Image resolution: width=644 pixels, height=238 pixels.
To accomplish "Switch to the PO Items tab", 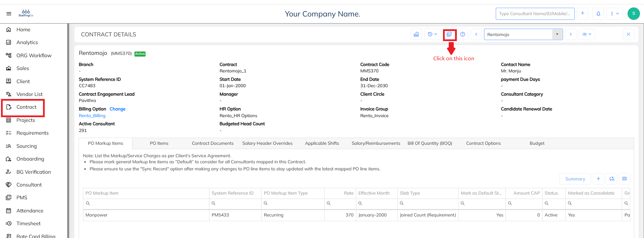I will pos(159,143).
